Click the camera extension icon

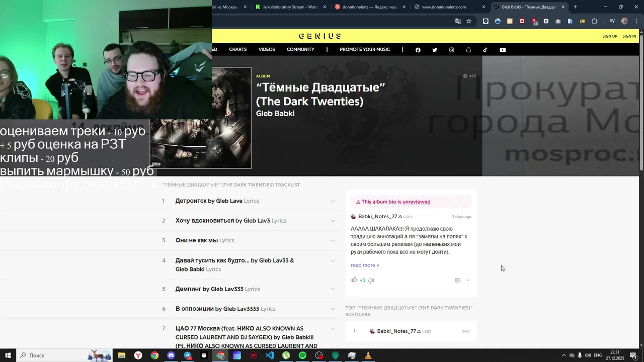coord(558,21)
